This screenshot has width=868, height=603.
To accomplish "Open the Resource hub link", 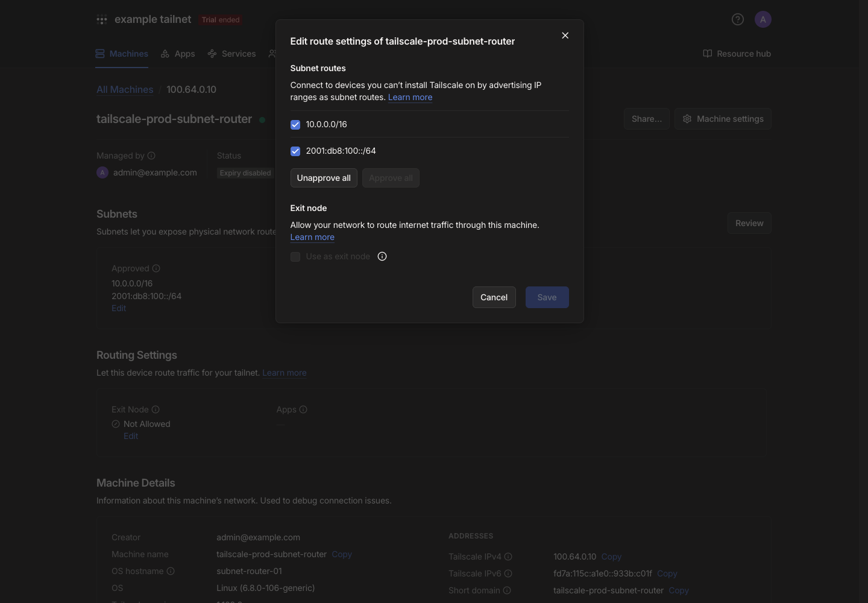I will pos(737,54).
